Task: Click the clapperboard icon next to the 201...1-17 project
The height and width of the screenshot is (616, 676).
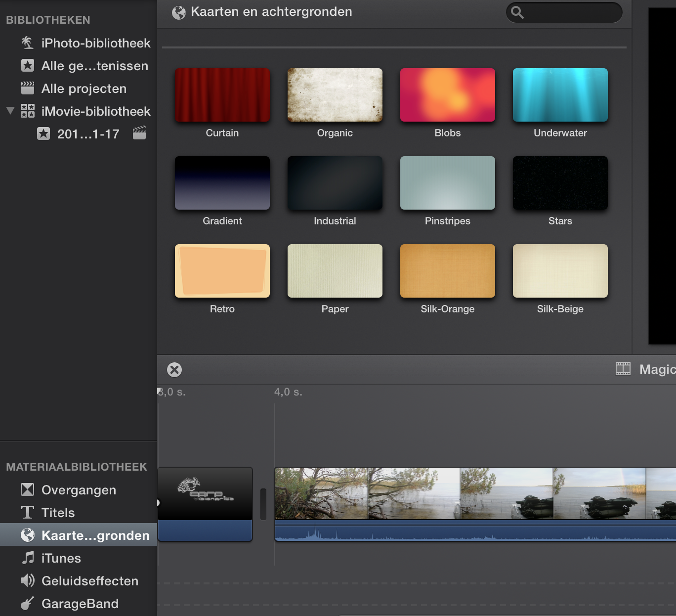Action: coord(139,132)
